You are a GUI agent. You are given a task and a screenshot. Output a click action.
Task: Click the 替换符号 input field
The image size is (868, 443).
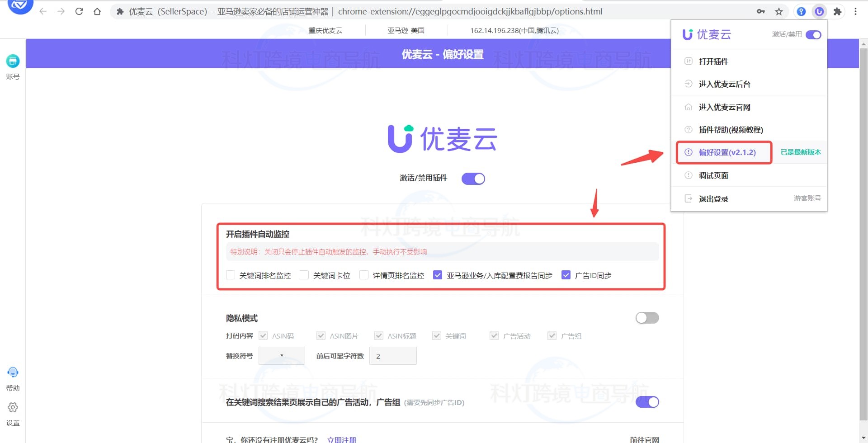point(281,356)
